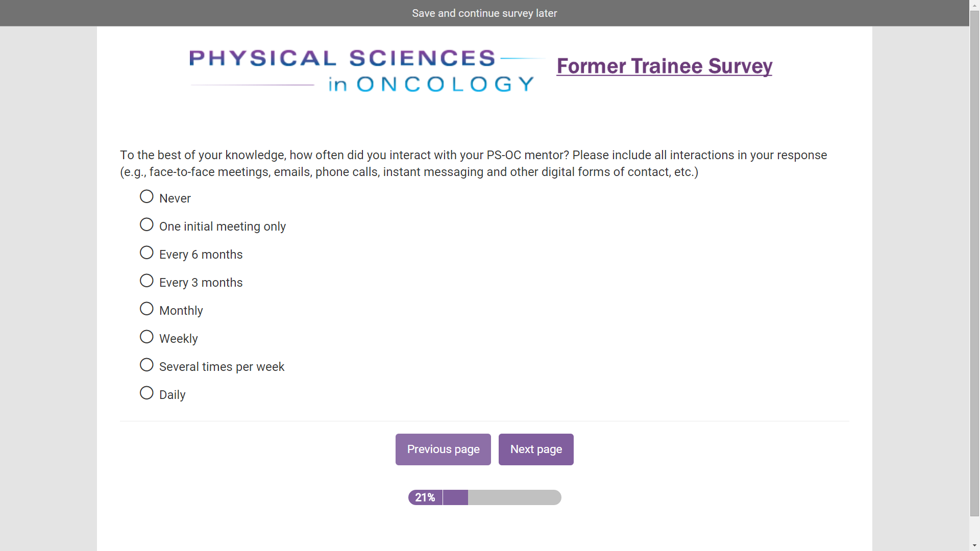Choose the Daily radio button
The width and height of the screenshot is (980, 551).
point(146,393)
